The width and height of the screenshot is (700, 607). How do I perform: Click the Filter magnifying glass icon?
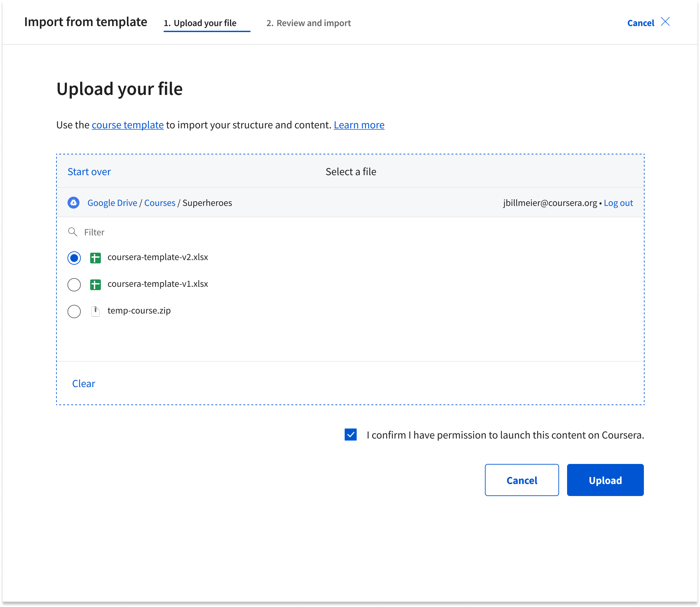pos(72,232)
